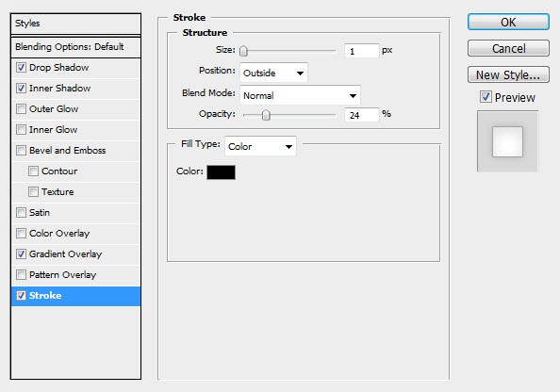Screen dimensions: 560x392
Task: Select the Texture label in the list
Action: (x=58, y=191)
